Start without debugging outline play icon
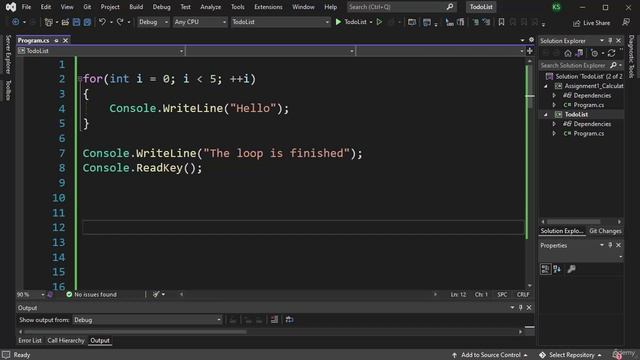This screenshot has height=360, width=640. tap(379, 22)
